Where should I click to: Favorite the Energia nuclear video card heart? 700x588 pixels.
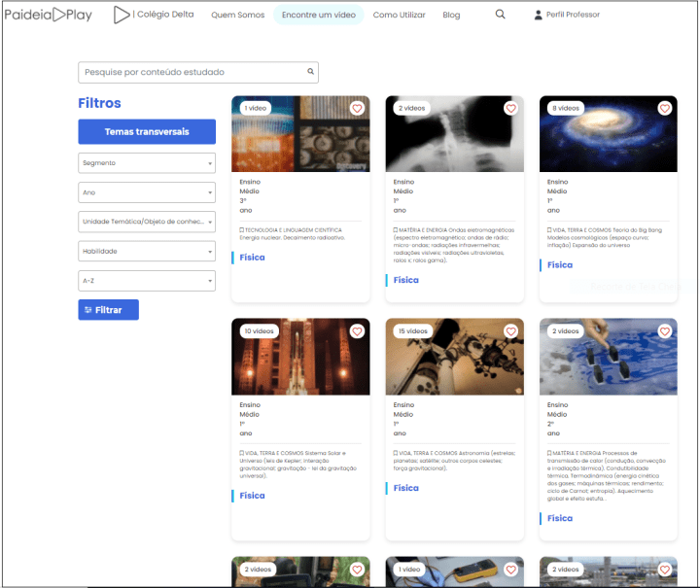coord(357,108)
